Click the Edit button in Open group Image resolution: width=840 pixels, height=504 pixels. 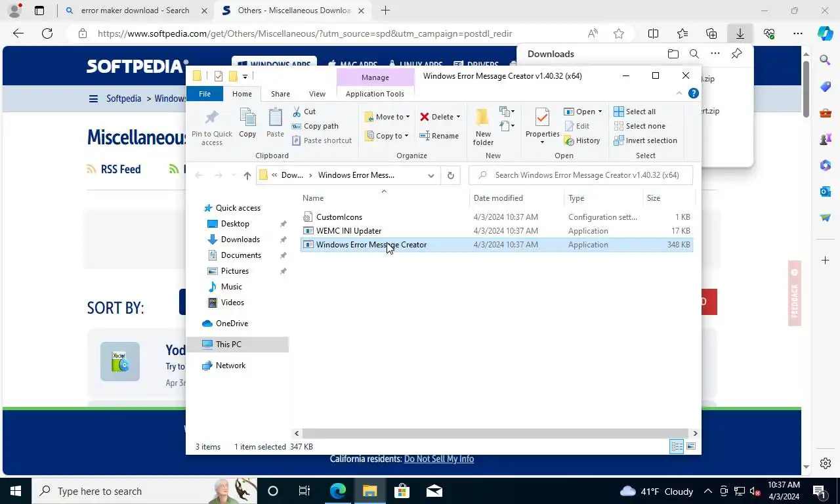coord(577,126)
